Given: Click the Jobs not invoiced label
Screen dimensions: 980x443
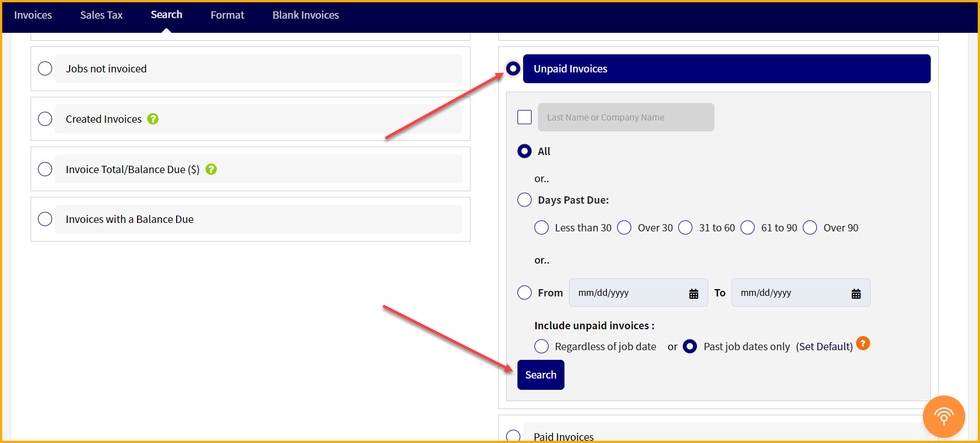Looking at the screenshot, I should (x=106, y=68).
